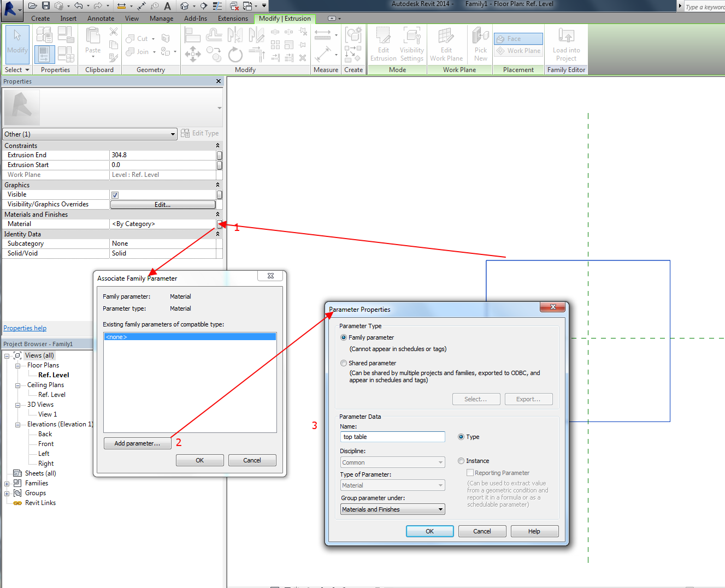This screenshot has height=588, width=725.
Task: Open the Other (1) type selector dropdown
Action: [90, 134]
